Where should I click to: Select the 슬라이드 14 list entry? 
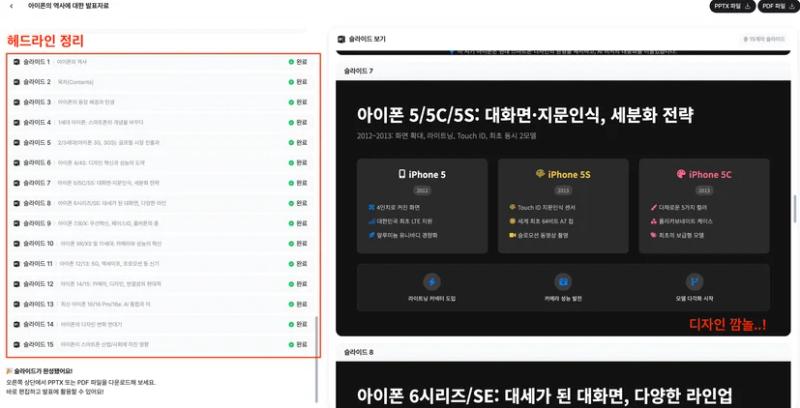pos(161,324)
